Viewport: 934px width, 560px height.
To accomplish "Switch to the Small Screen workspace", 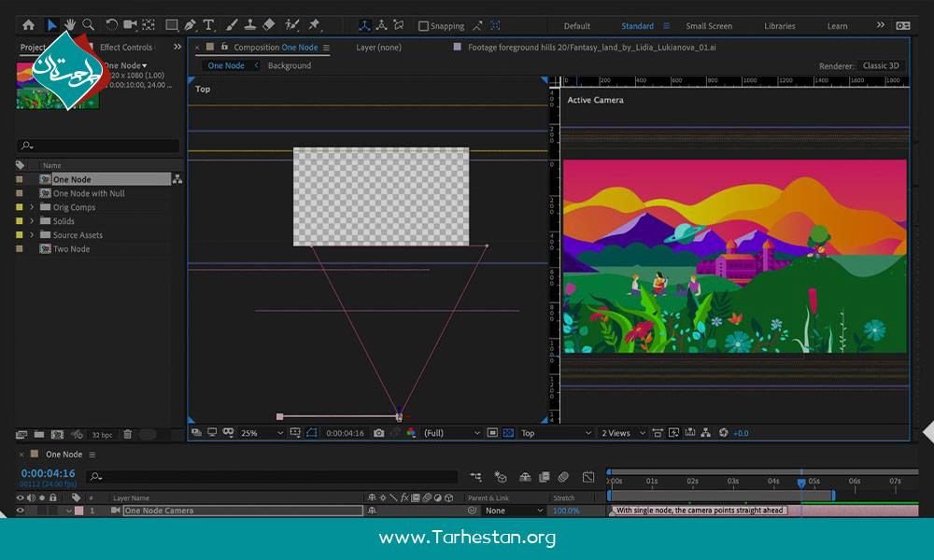I will click(709, 26).
